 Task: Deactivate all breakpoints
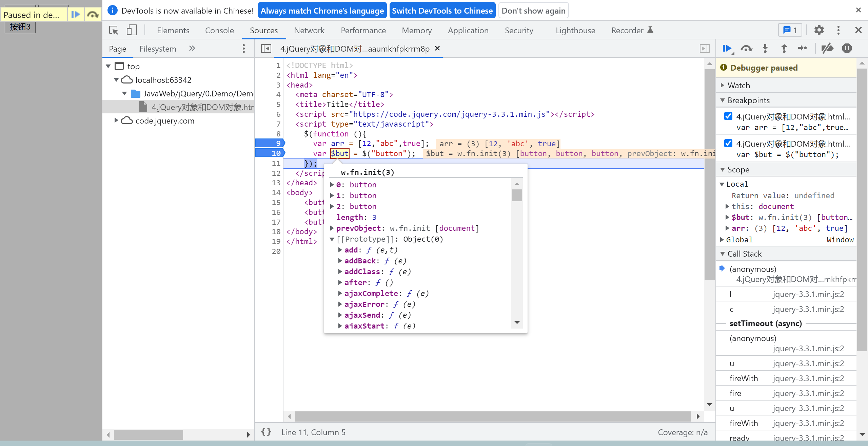tap(828, 49)
